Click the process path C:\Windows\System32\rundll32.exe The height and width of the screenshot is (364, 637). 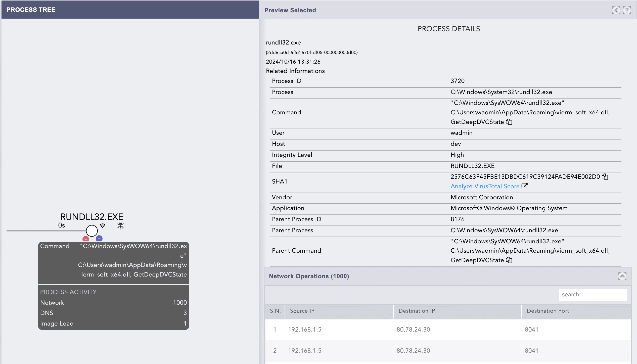click(x=501, y=92)
